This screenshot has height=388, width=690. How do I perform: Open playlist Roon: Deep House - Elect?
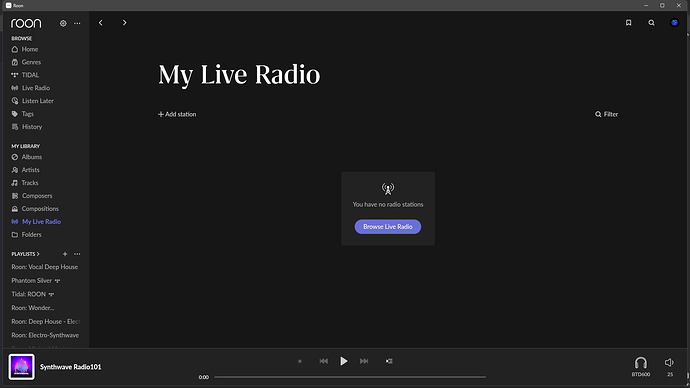46,321
